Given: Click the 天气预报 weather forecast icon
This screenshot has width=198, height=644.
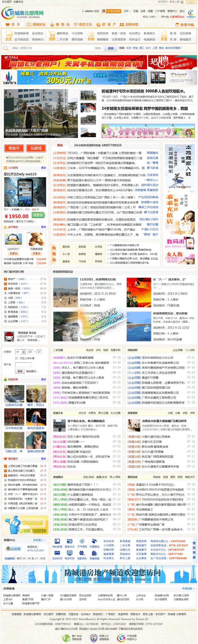Looking at the screenshot, I should pyautogui.click(x=82, y=541).
